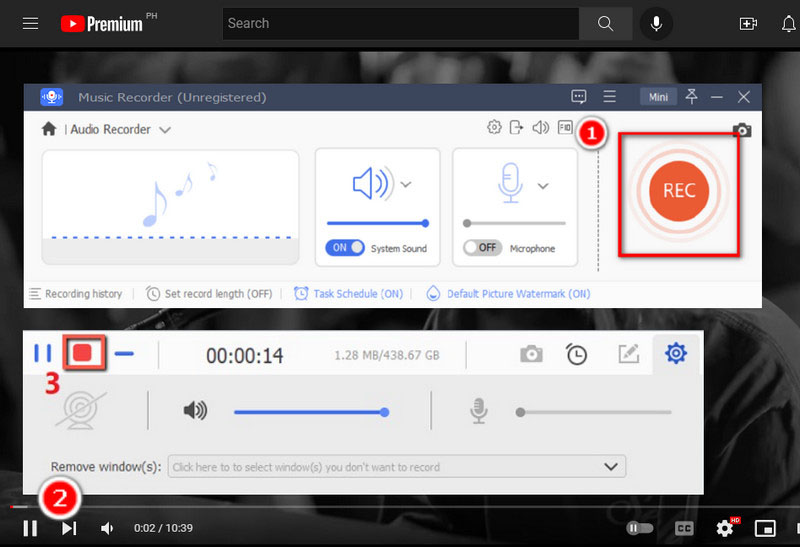Pause the YouTube video
This screenshot has height=547, width=800.
click(30, 528)
